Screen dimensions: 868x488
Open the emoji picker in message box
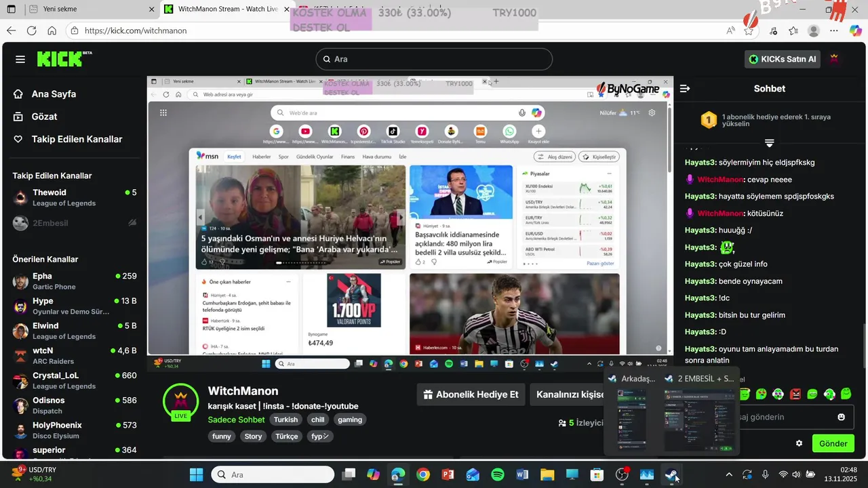[842, 417]
